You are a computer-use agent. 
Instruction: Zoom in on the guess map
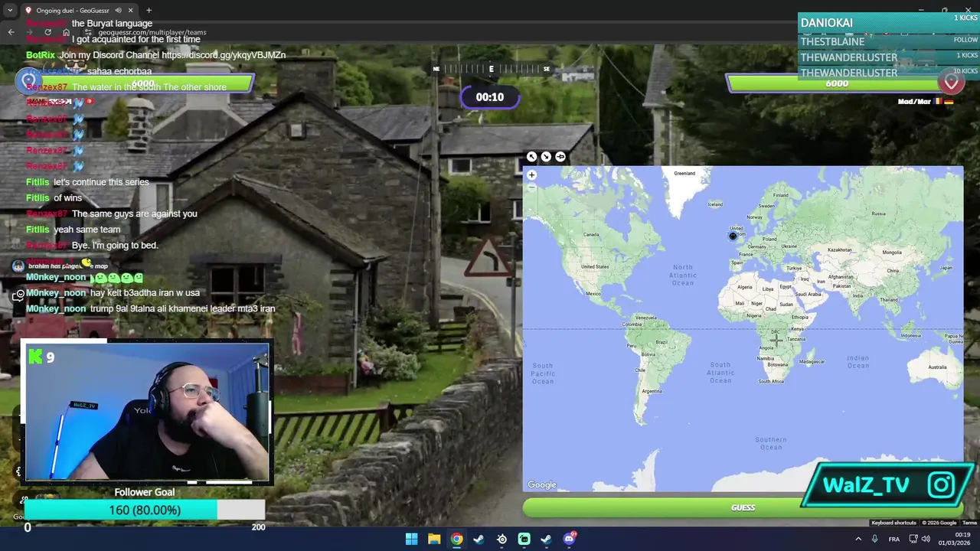[532, 175]
